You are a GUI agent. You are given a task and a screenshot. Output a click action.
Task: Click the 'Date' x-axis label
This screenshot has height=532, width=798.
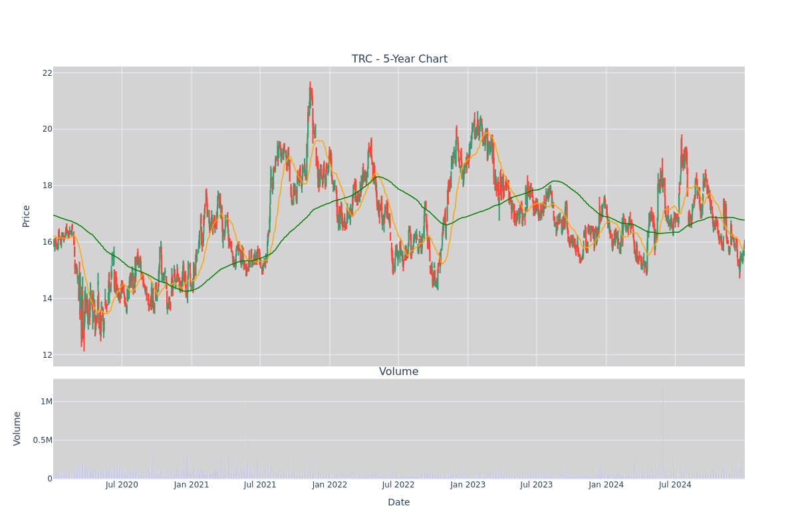click(399, 503)
